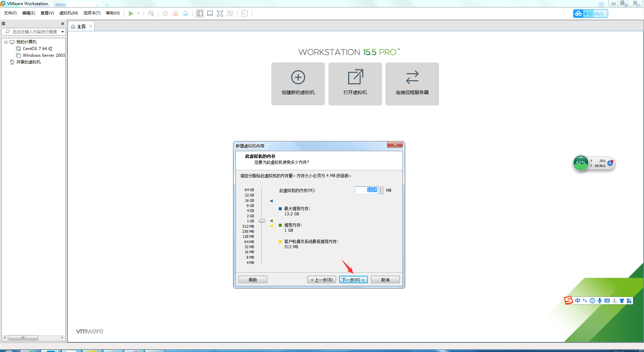Click the 帮助 button in the wizard
Screen dimensions: 644x352
(x=253, y=280)
